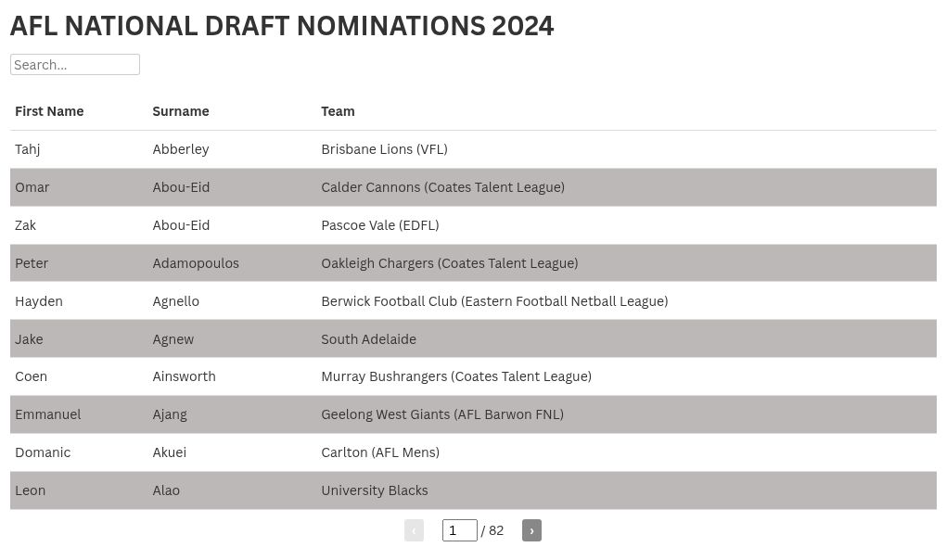This screenshot has height=560, width=946.
Task: Sort the table by First Name column
Action: pos(49,111)
